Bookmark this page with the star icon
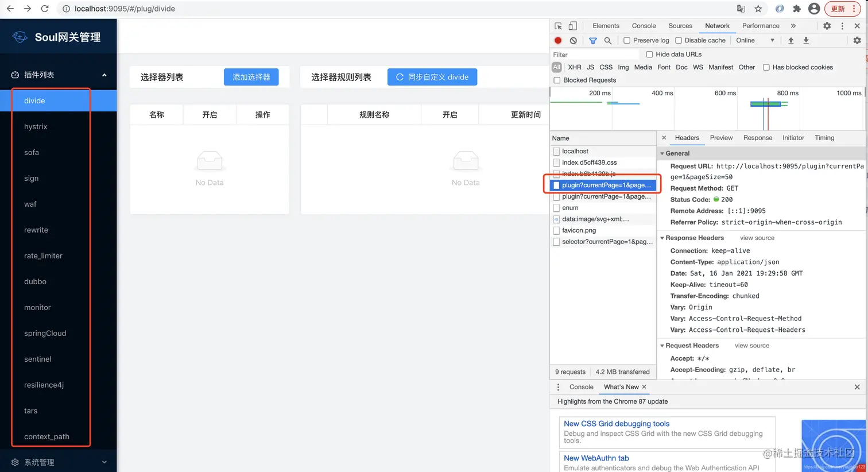Image resolution: width=868 pixels, height=472 pixels. click(x=758, y=9)
